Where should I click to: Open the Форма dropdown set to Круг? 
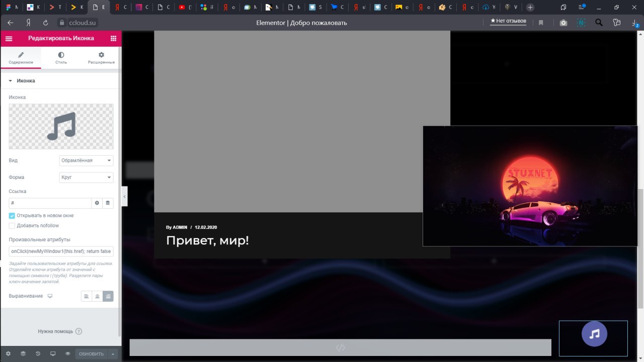pyautogui.click(x=87, y=177)
